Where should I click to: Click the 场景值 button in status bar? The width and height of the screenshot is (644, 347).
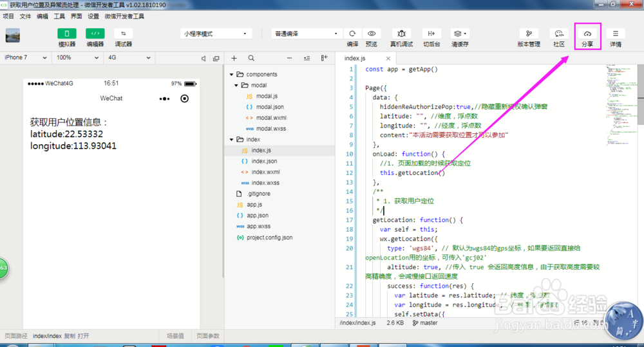click(x=175, y=336)
